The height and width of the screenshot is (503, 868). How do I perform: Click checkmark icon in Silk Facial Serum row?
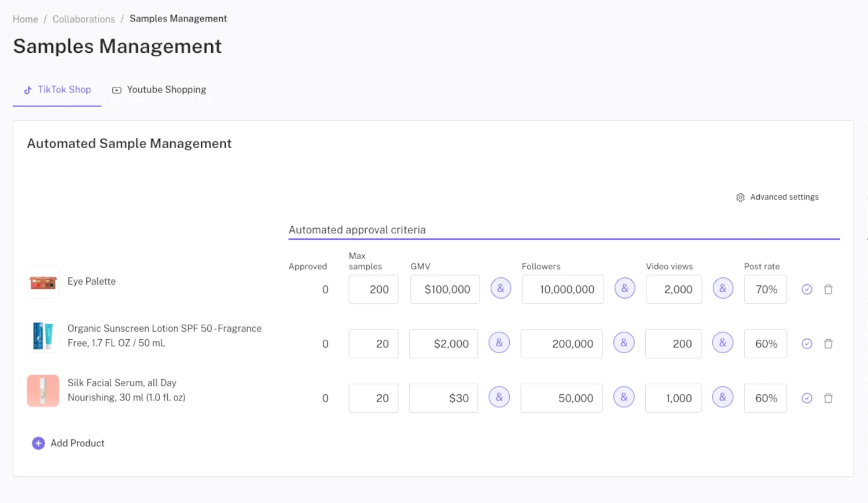click(x=807, y=398)
